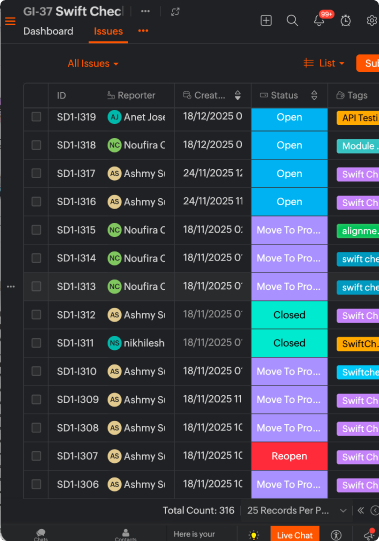Image resolution: width=379 pixels, height=541 pixels.
Task: Select the checkbox for SD1-I315
Action: coord(36,230)
